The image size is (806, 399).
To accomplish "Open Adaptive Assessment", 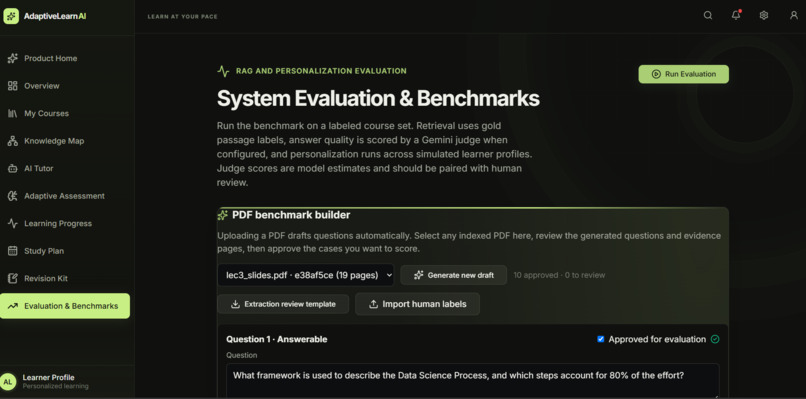I will click(x=65, y=196).
